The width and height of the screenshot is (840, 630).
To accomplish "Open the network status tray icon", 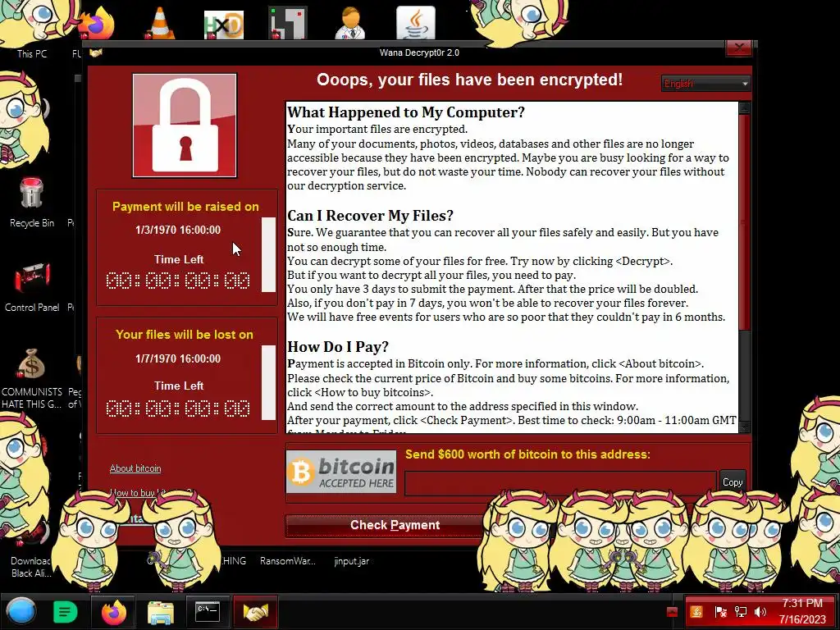I will (x=741, y=612).
